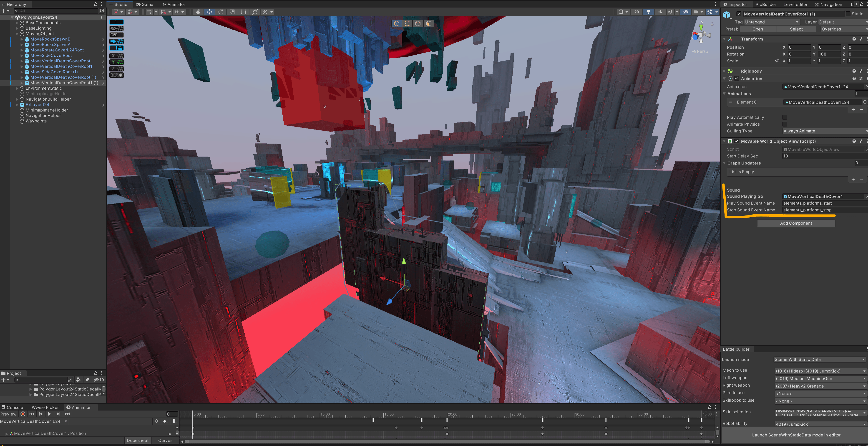Screen dimensions: 868x446
Task: Click the Gizmos toggle icon
Action: [x=710, y=12]
